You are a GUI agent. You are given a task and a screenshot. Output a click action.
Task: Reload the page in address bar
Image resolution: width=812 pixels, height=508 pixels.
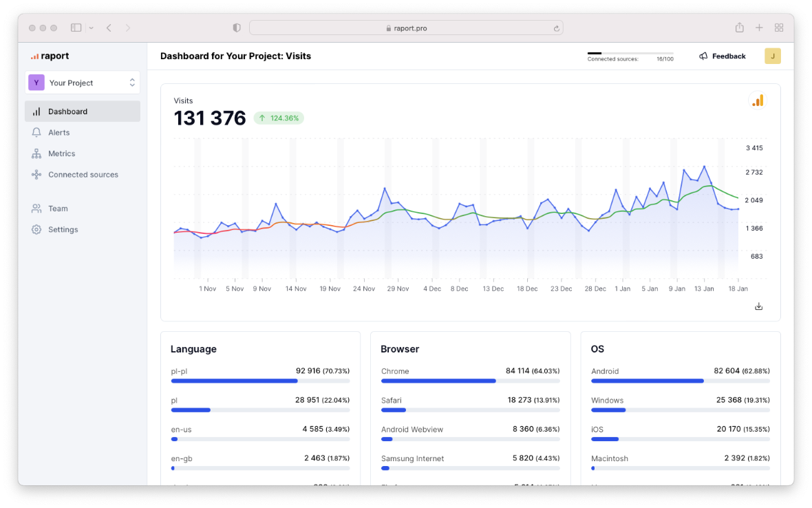click(556, 28)
